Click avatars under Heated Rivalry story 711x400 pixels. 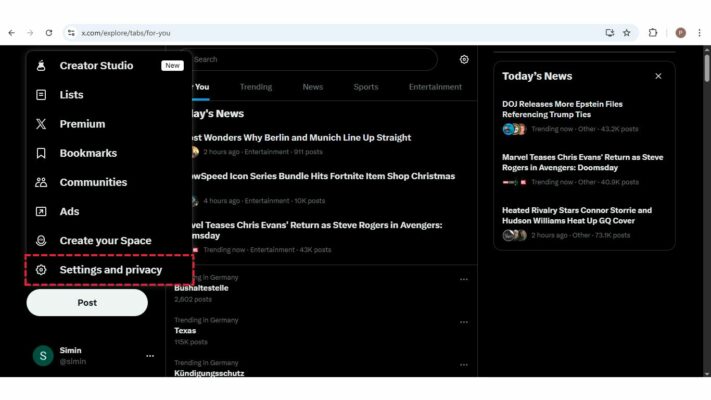pyautogui.click(x=514, y=235)
